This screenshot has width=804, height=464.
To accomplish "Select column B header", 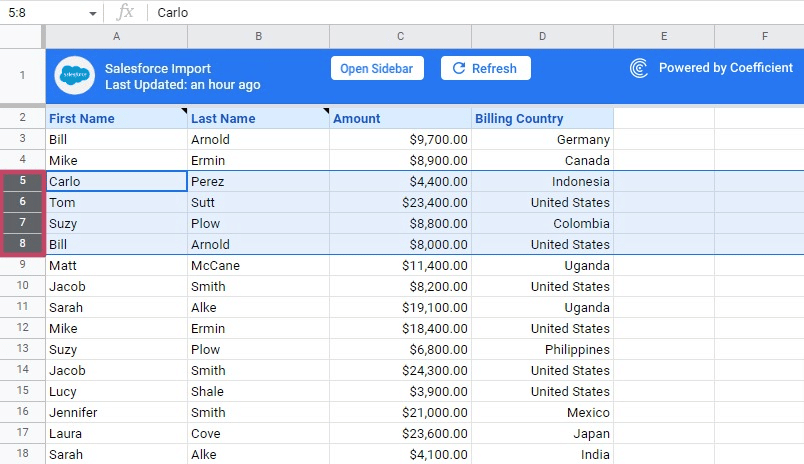I will (258, 36).
